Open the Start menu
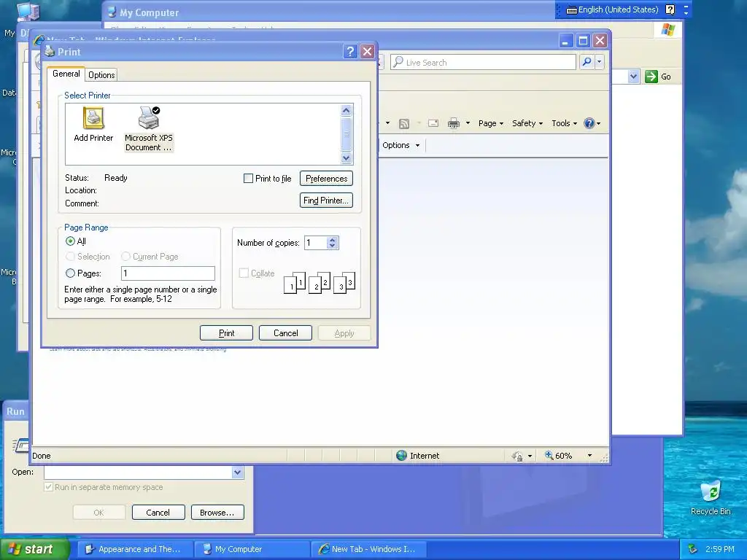 pyautogui.click(x=35, y=549)
